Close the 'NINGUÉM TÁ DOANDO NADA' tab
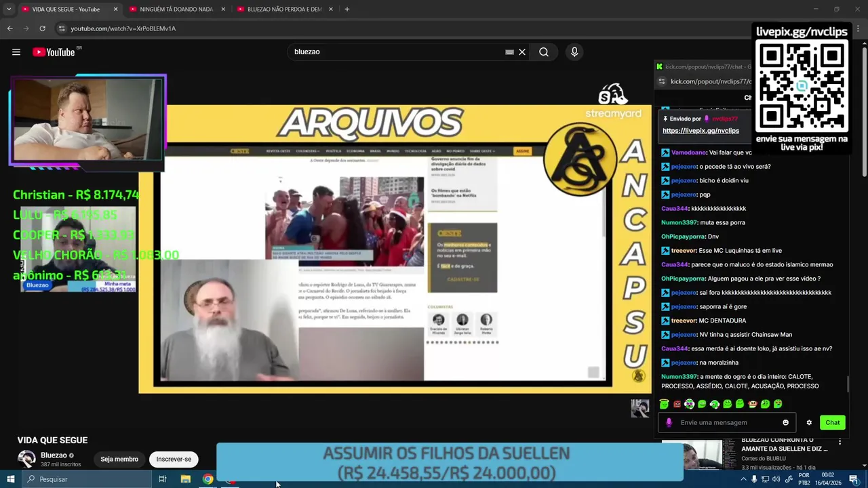This screenshot has width=868, height=488. pos(223,9)
